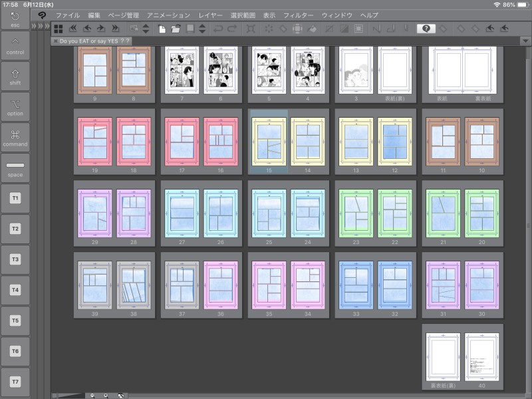Create a new document icon
Image resolution: width=532 pixels, height=399 pixels.
coord(162,29)
